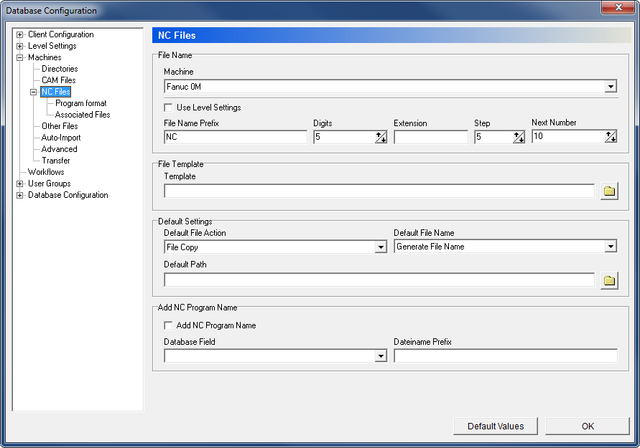Click the Next Number stepper control

[611, 137]
